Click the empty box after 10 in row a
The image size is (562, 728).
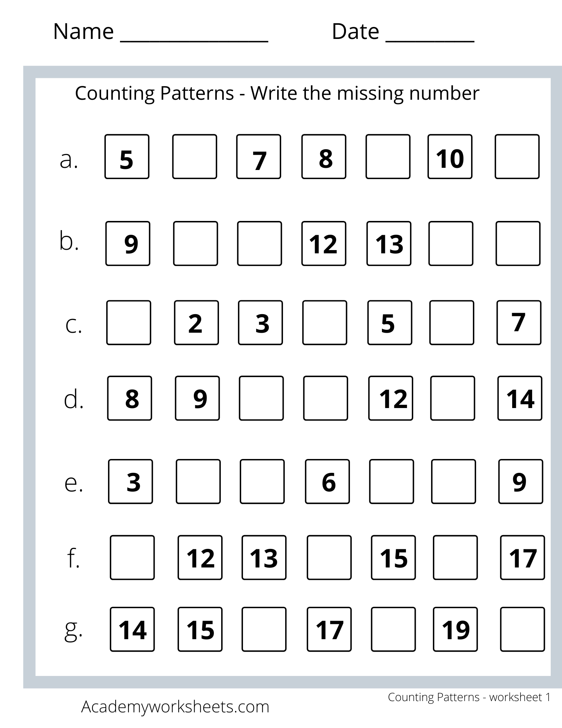(x=517, y=157)
